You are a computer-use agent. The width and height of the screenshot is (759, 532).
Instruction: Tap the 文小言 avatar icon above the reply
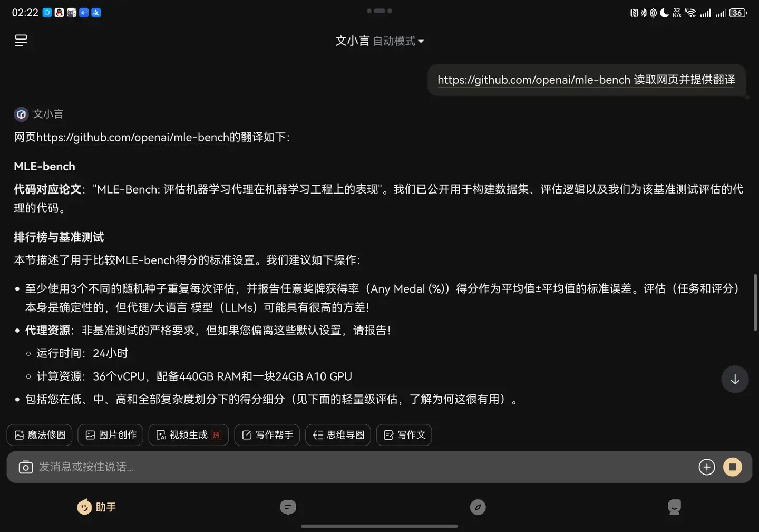pos(21,114)
